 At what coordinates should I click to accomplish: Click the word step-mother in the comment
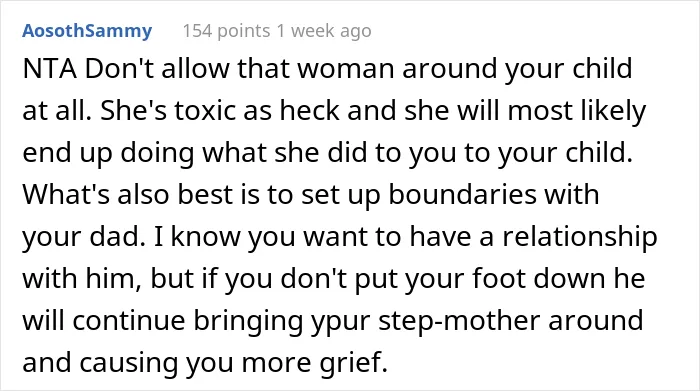pos(460,321)
